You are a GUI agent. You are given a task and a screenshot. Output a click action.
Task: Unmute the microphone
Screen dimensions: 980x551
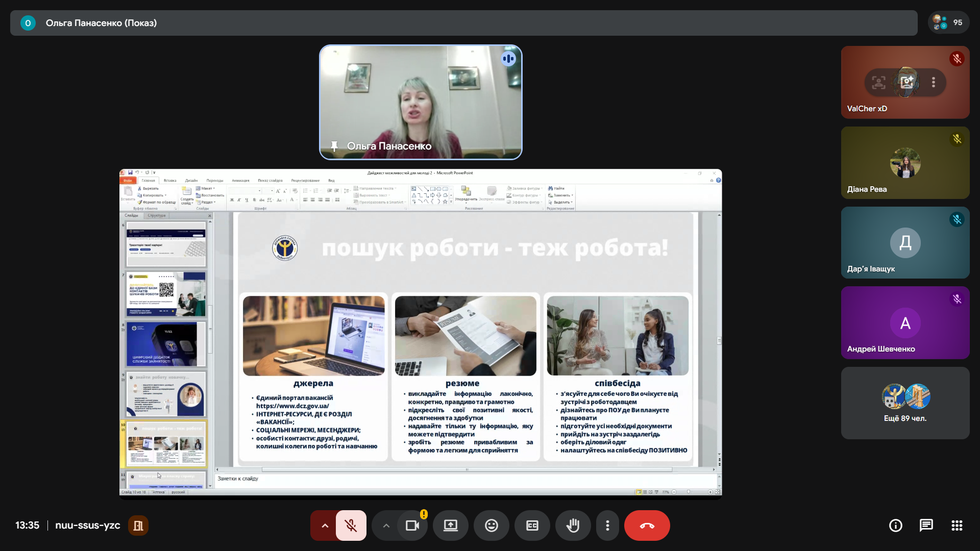click(351, 525)
